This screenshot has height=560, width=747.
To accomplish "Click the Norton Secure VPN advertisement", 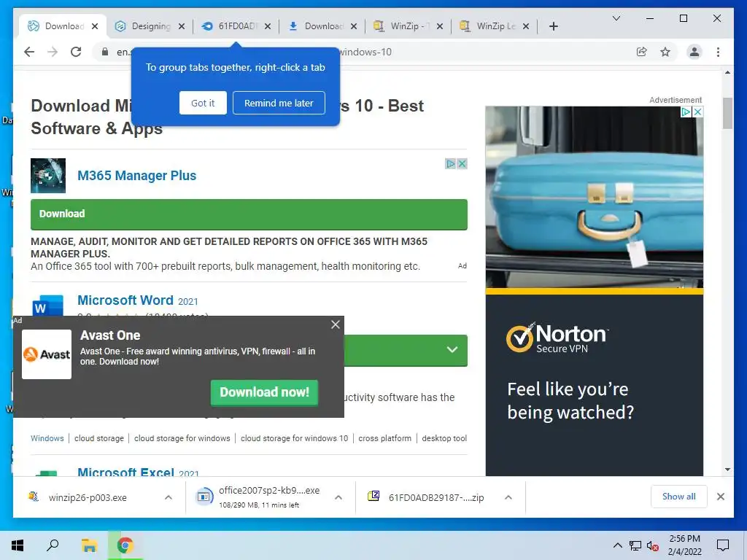I will [594, 291].
